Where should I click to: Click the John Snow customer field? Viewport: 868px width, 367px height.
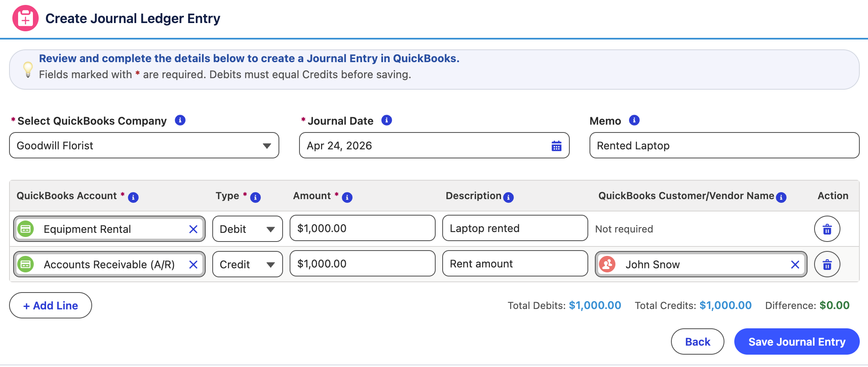(x=701, y=264)
